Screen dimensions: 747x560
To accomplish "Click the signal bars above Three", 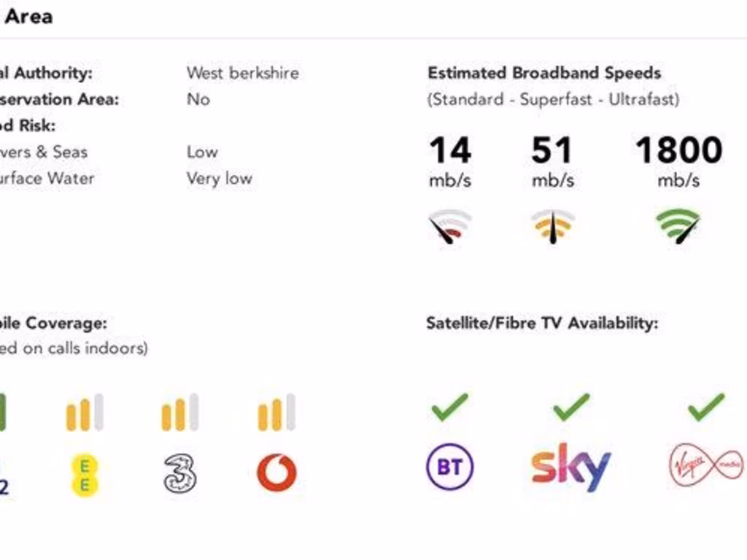I will [180, 413].
